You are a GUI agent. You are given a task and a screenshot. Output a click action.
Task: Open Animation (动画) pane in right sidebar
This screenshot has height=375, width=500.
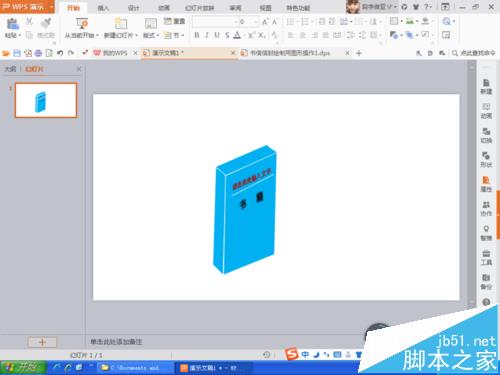pyautogui.click(x=486, y=111)
